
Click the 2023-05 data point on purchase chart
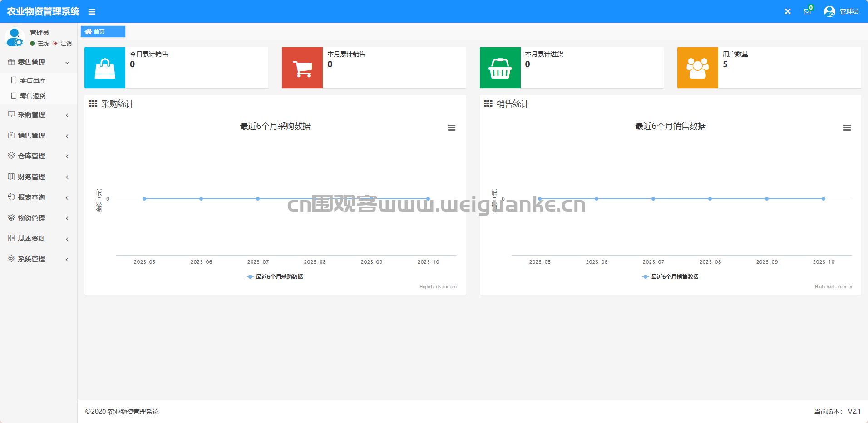pos(144,199)
